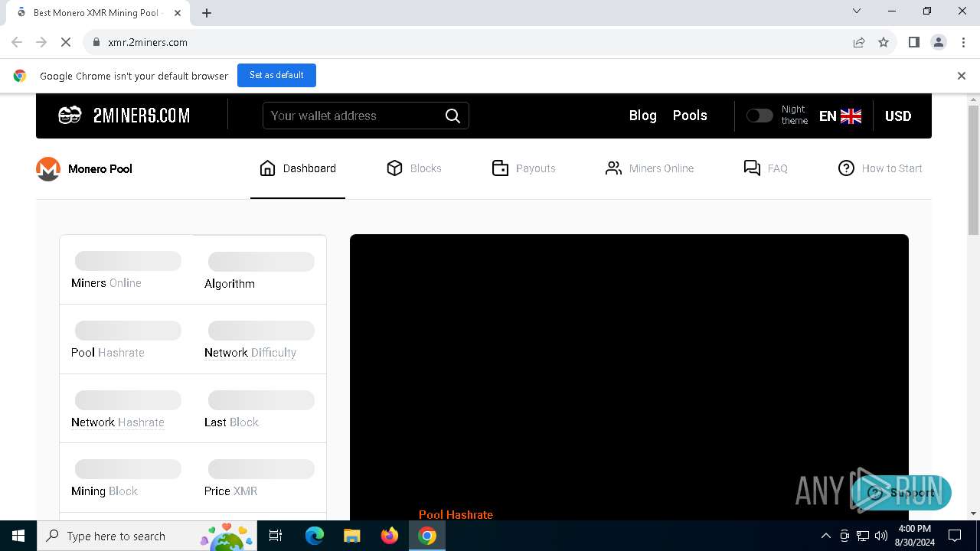Open taskbar clock and date

pos(915,536)
